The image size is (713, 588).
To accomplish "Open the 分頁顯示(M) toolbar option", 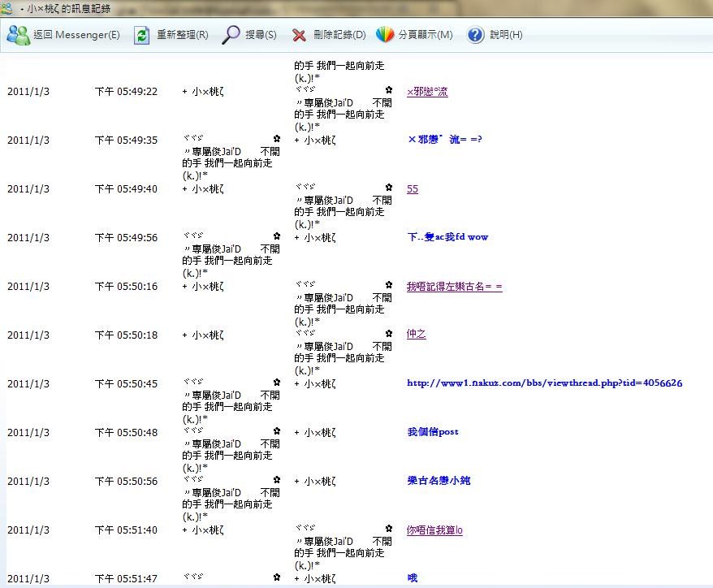I will (x=426, y=35).
